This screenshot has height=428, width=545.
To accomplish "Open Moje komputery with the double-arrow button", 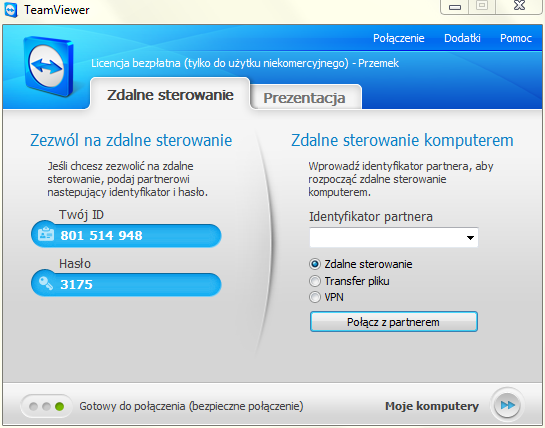I will coord(507,405).
